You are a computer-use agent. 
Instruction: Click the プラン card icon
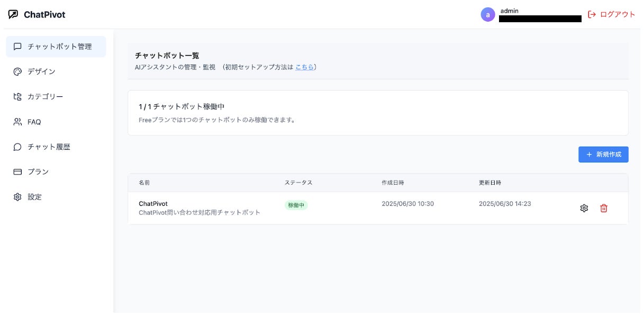coord(17,172)
